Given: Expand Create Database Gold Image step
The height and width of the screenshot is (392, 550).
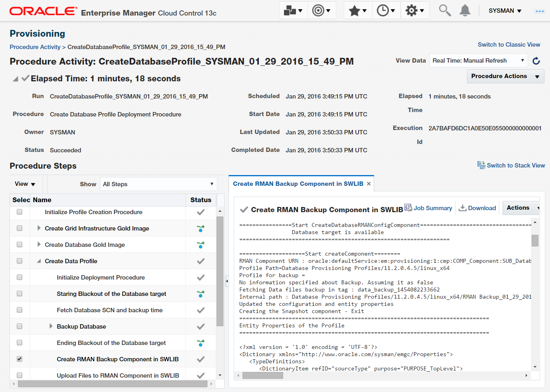Looking at the screenshot, I should 39,244.
